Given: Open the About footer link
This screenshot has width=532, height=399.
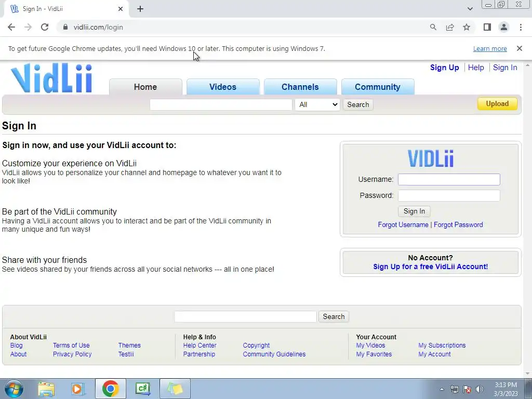Looking at the screenshot, I should click(18, 354).
